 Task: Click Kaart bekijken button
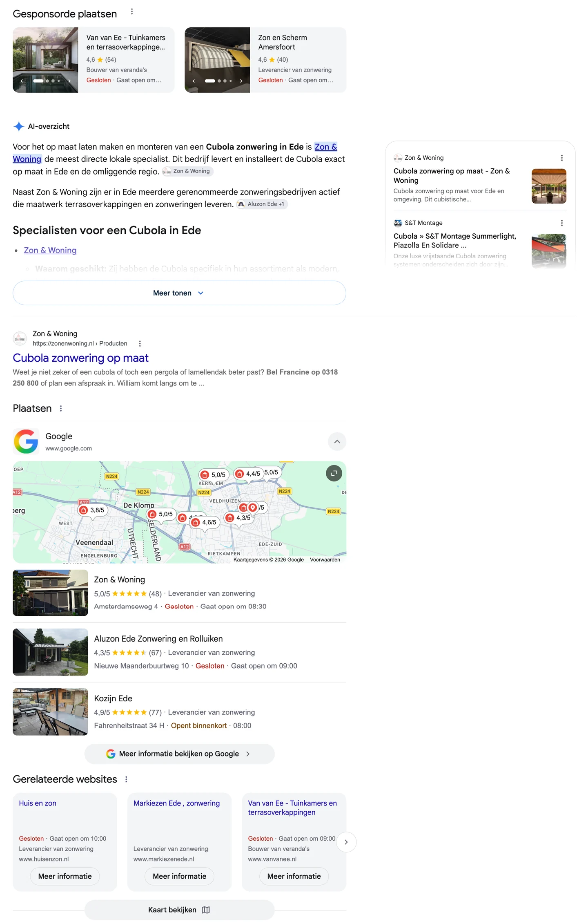179,910
